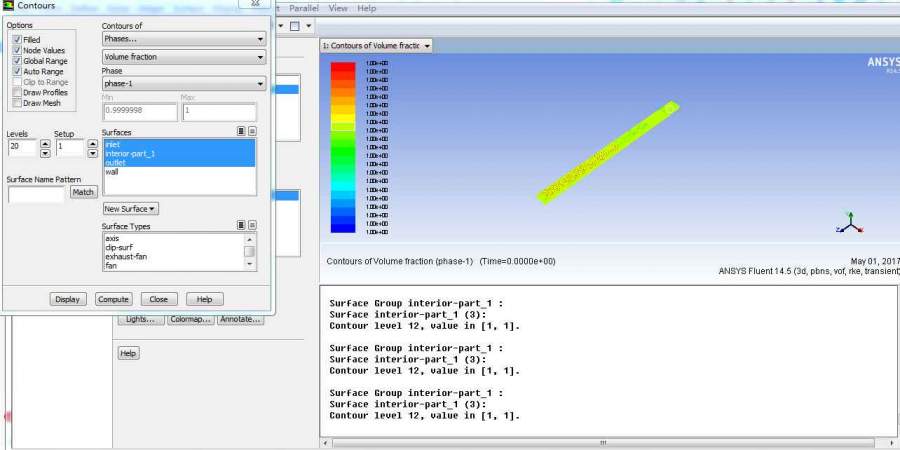Click the Annotate... button
This screenshot has height=450, width=900.
(240, 319)
